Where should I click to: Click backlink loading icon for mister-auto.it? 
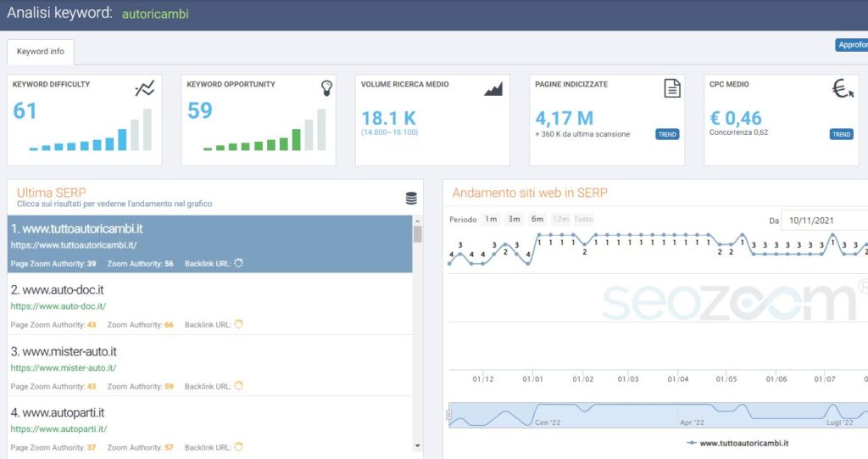238,386
